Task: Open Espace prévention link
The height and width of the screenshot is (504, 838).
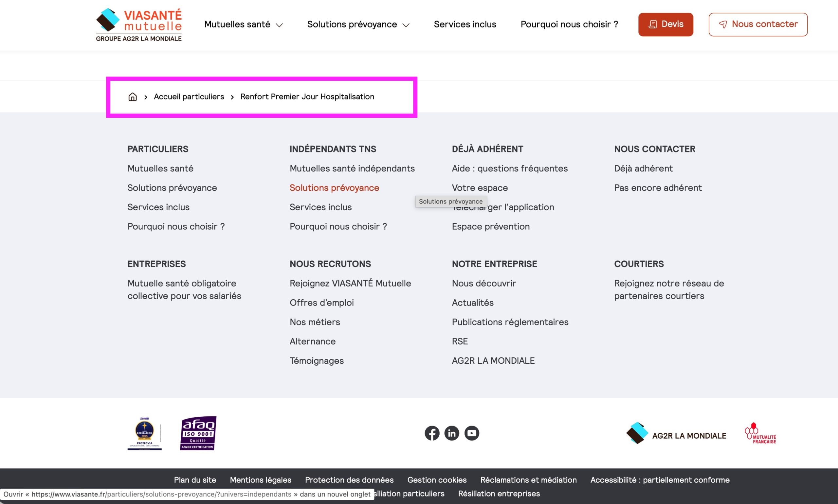Action: tap(491, 227)
